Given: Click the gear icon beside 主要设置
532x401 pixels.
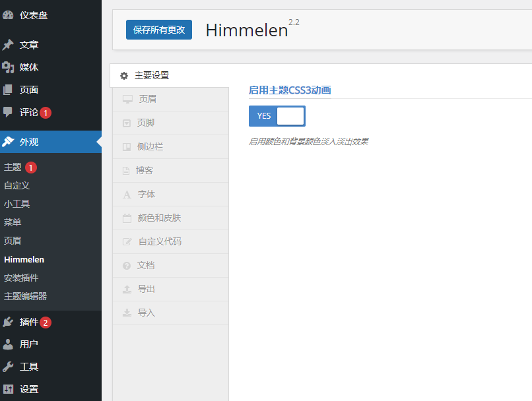Looking at the screenshot, I should (x=124, y=76).
